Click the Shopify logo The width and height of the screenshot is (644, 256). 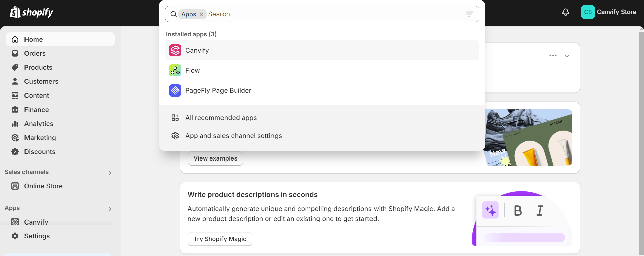[x=32, y=12]
